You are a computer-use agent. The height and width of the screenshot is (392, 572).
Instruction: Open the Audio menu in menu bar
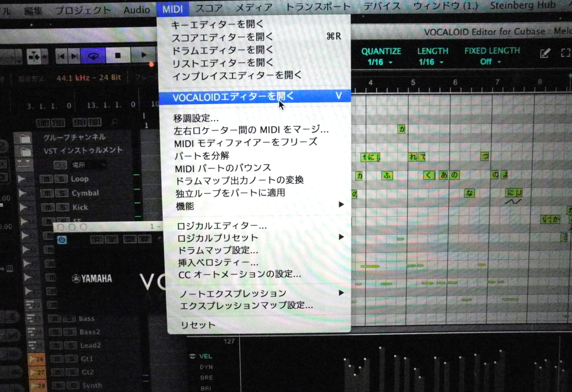click(x=137, y=10)
